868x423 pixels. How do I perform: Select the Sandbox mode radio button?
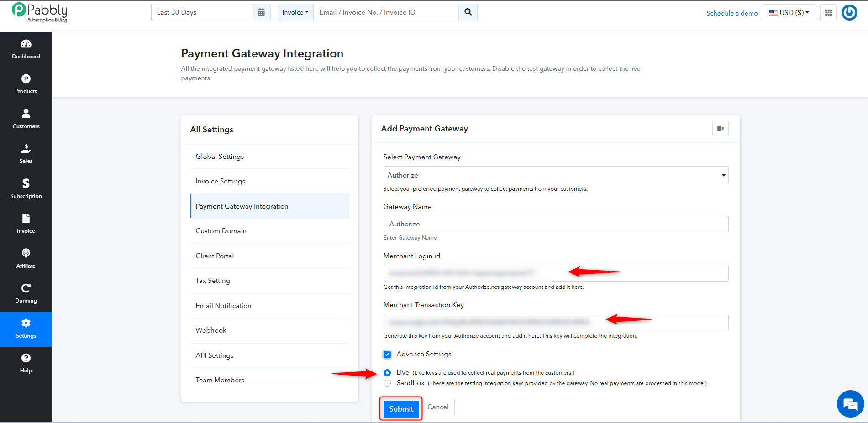(387, 383)
